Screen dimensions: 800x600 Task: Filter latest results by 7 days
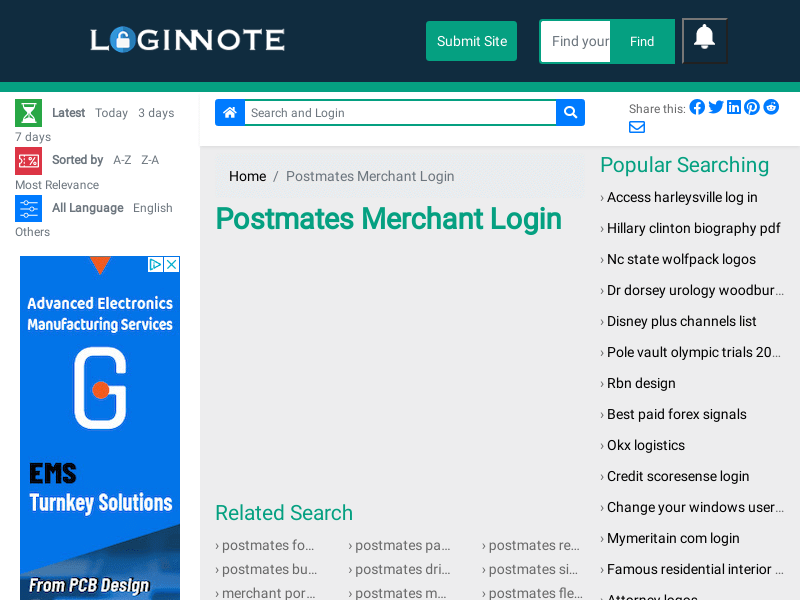[33, 137]
